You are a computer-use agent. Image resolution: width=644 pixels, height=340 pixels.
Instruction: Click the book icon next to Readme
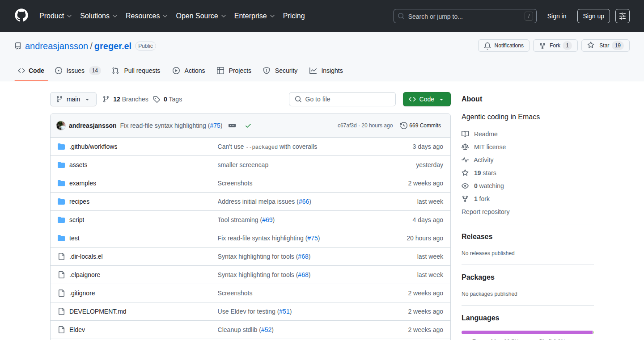point(465,134)
